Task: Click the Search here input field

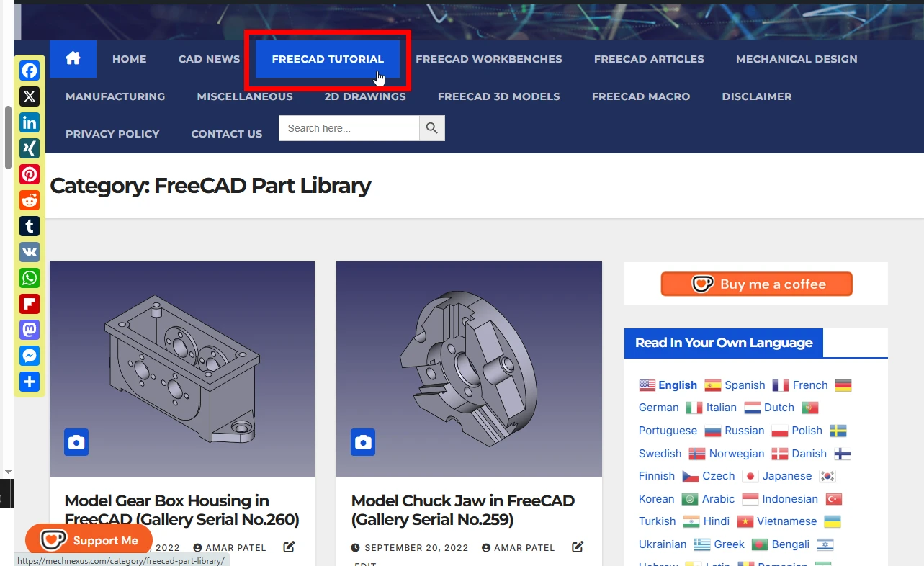Action: [349, 128]
